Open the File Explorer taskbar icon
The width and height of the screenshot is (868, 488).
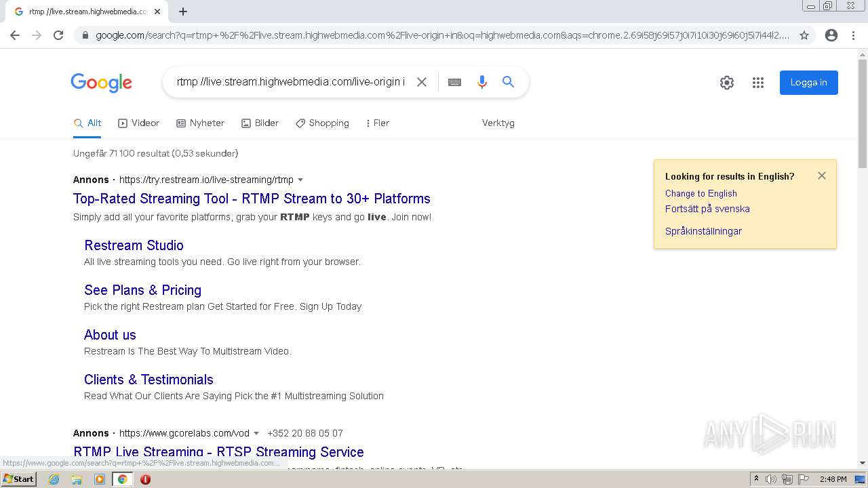tap(77, 479)
